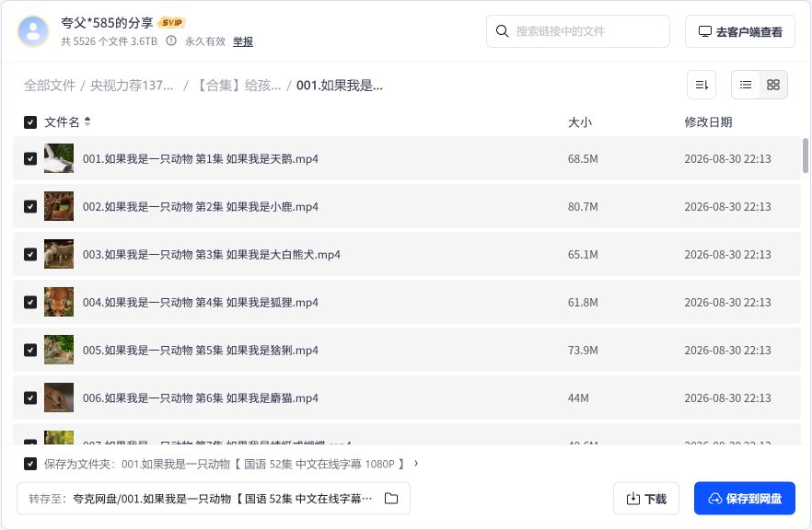This screenshot has width=812, height=530.
Task: Open file 第2集 如果我是小鹿.mp4
Action: (x=201, y=207)
